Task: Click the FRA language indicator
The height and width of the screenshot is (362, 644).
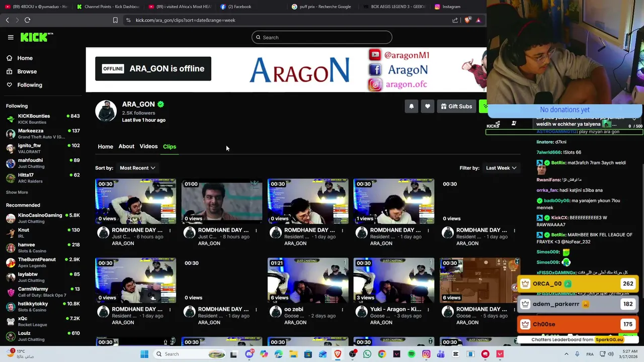Action: pos(590,354)
